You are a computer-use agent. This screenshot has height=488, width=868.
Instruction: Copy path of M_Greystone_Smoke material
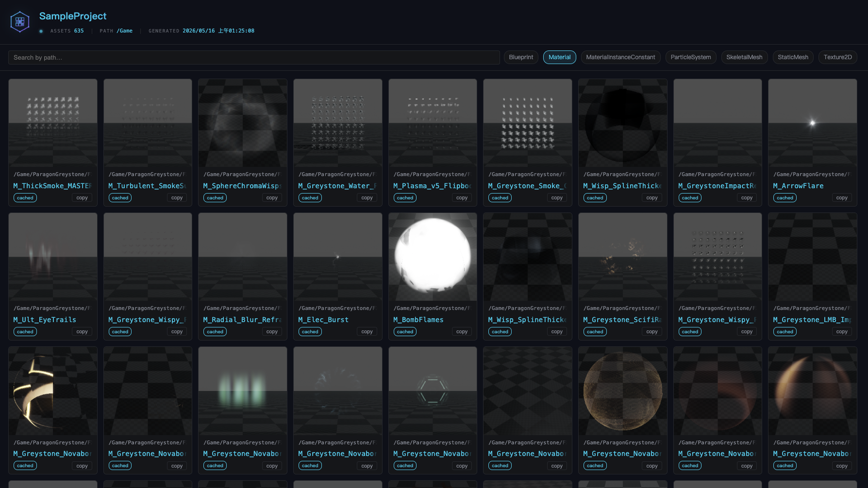[x=557, y=197]
